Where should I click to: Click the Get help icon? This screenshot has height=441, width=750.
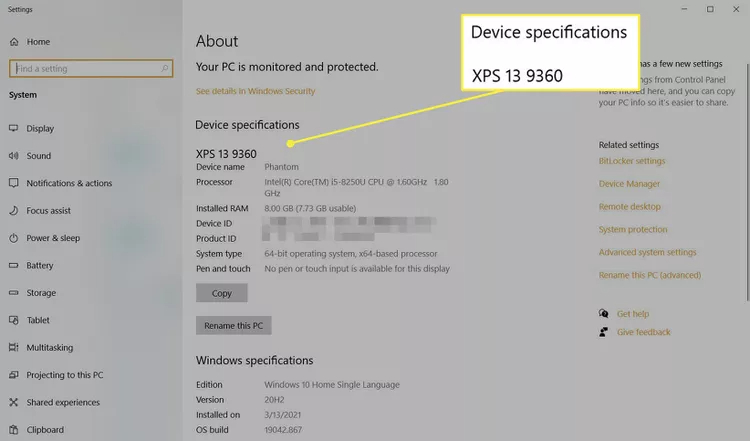pyautogui.click(x=603, y=314)
